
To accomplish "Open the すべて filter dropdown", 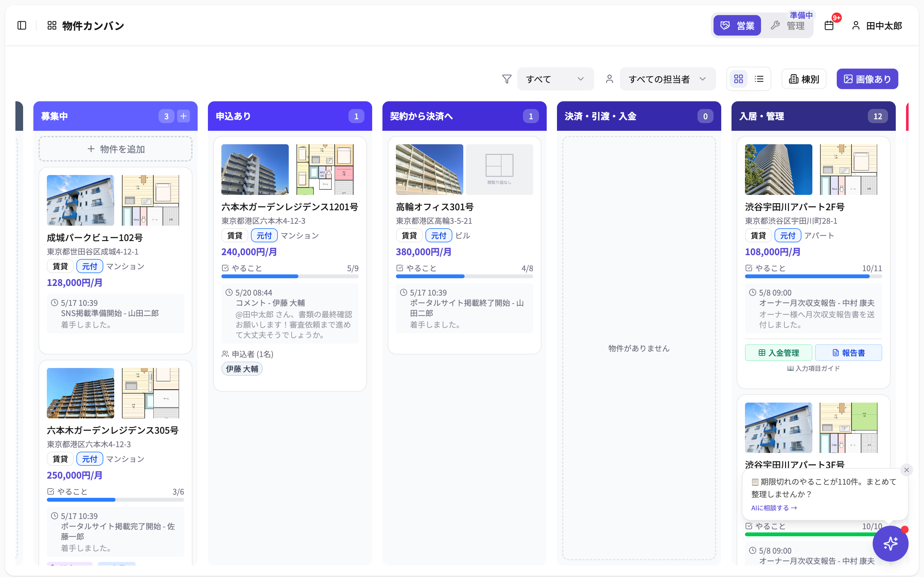I will (x=555, y=79).
